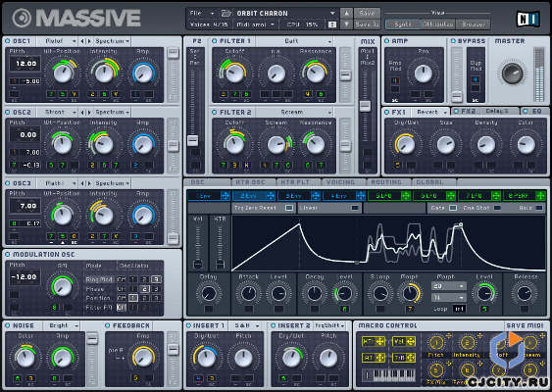552x392 pixels.
Task: Grab the 1Env modulation drag handle
Action: click(x=225, y=196)
